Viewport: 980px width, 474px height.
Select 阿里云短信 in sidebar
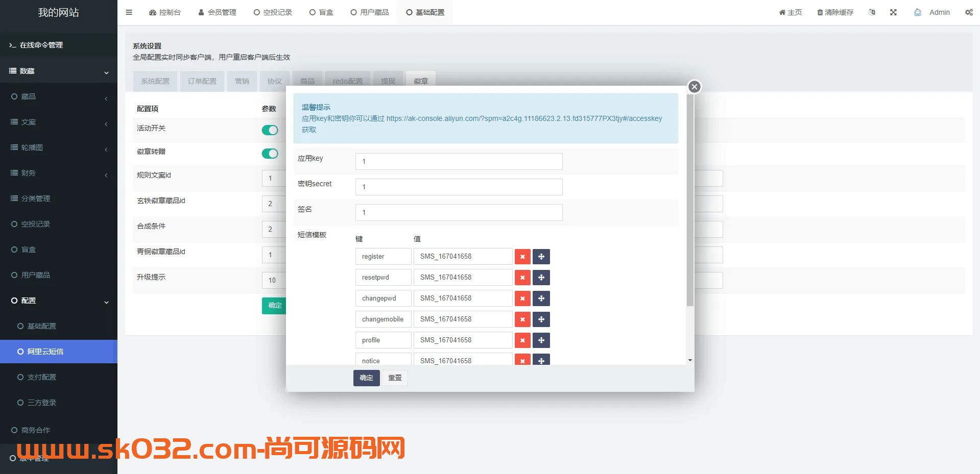[x=59, y=352]
